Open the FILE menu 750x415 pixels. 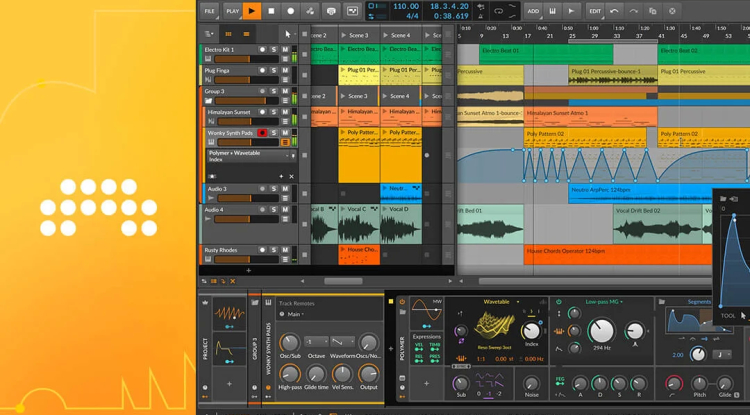210,11
